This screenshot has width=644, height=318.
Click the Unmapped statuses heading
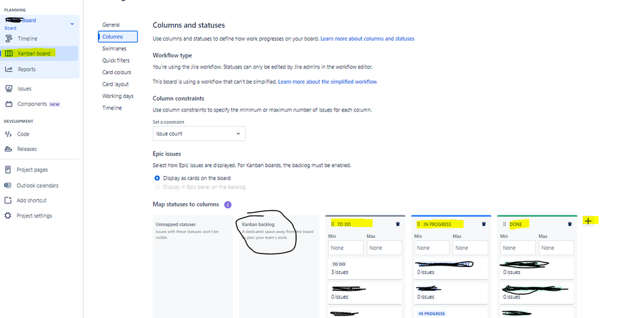(176, 224)
